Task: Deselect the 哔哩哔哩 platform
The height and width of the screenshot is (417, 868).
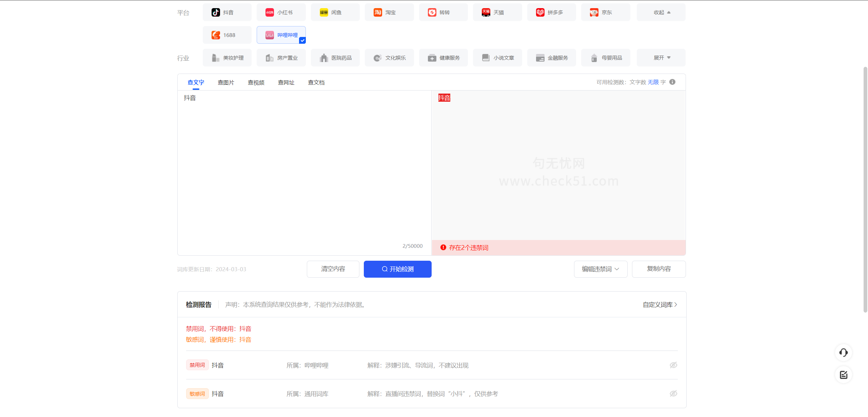Action: (x=281, y=35)
